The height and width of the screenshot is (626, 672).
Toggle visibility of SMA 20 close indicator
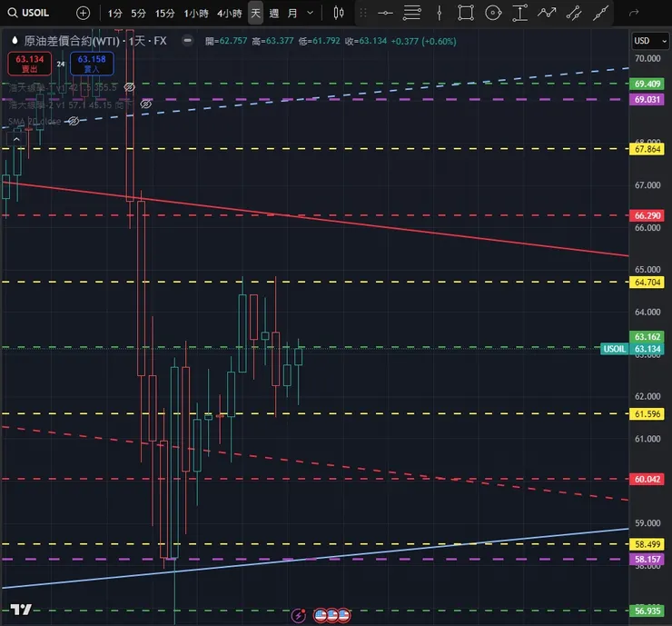point(74,122)
